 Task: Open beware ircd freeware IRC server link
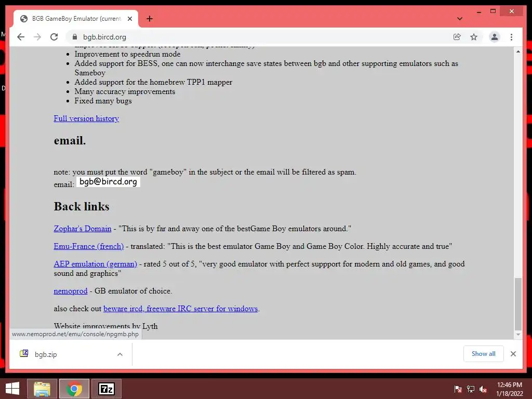point(180,309)
